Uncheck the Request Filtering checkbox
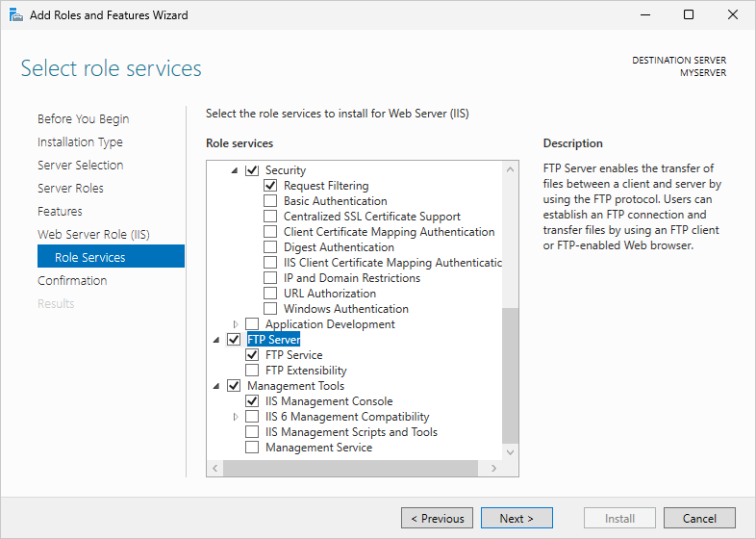 point(270,186)
